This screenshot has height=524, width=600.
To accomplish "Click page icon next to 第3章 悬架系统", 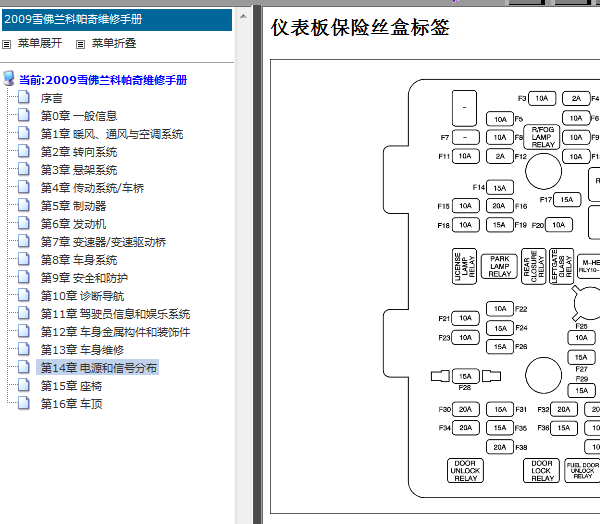I will tap(24, 169).
